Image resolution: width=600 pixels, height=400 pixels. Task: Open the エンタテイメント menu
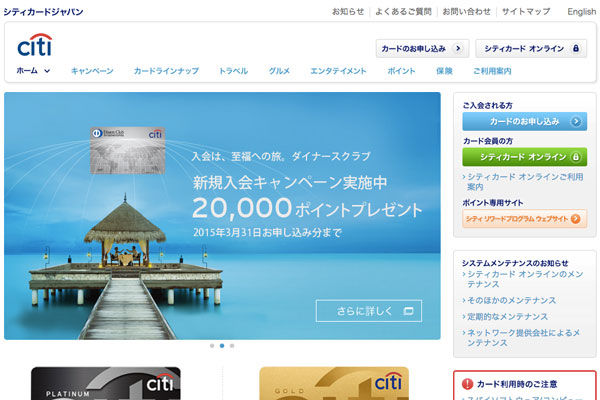[338, 71]
